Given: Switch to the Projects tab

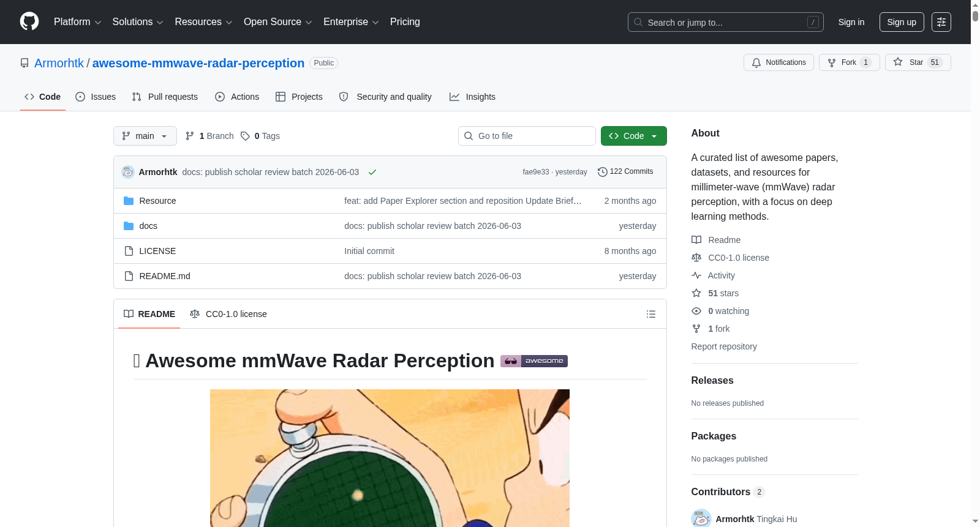Looking at the screenshot, I should point(299,97).
